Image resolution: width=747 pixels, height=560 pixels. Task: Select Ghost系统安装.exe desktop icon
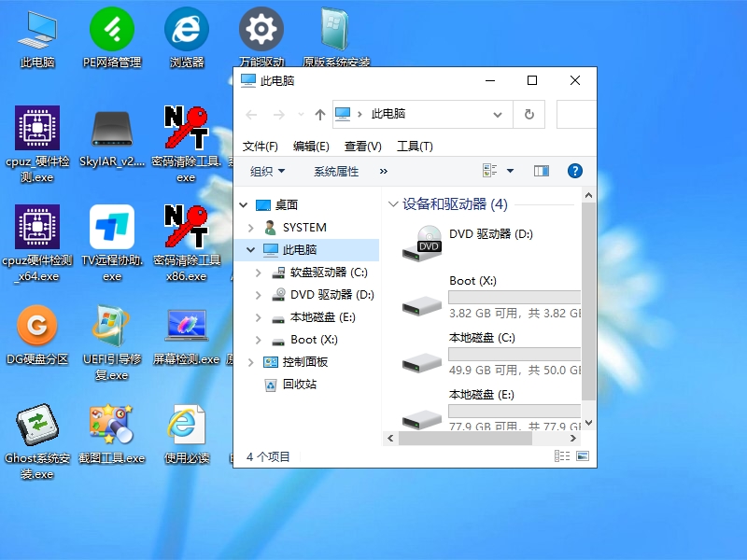pos(37,441)
